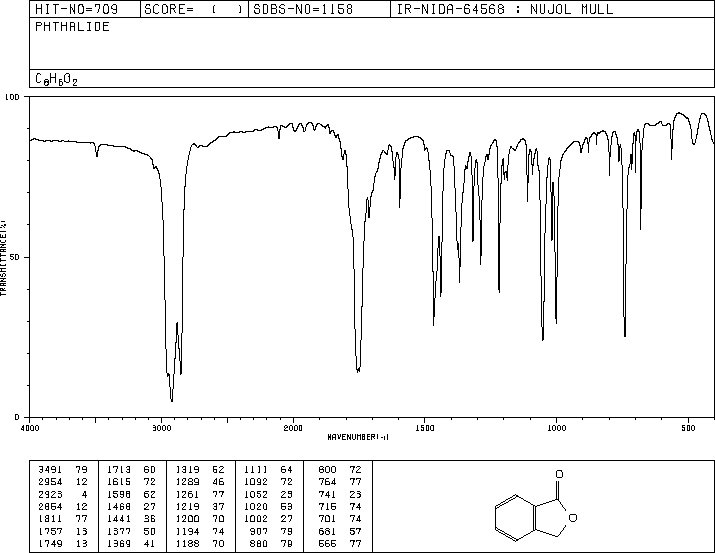
Task: Click the 3000 tick label on the x-axis
Action: click(x=161, y=428)
